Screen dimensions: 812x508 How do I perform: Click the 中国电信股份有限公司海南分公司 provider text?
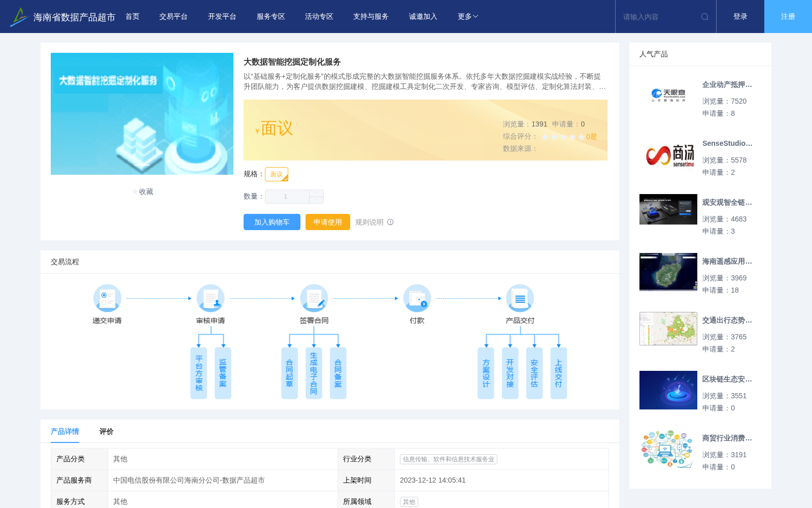point(189,480)
